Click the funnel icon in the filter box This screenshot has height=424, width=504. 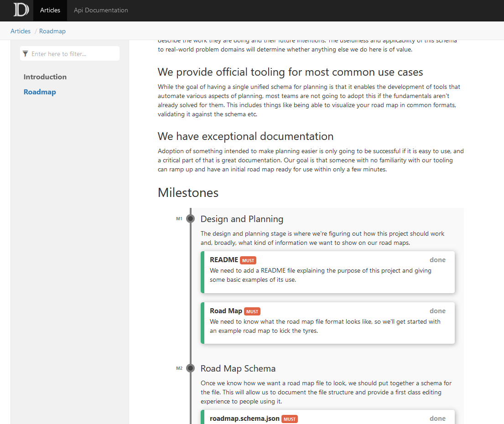tap(25, 53)
